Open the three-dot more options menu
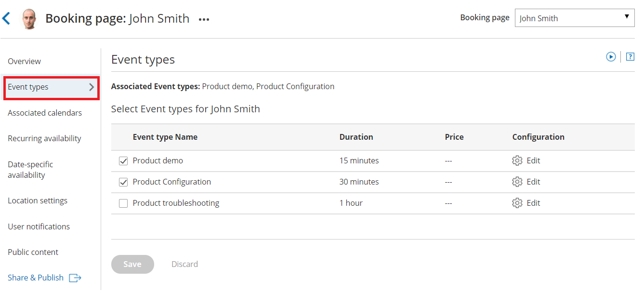 point(204,20)
